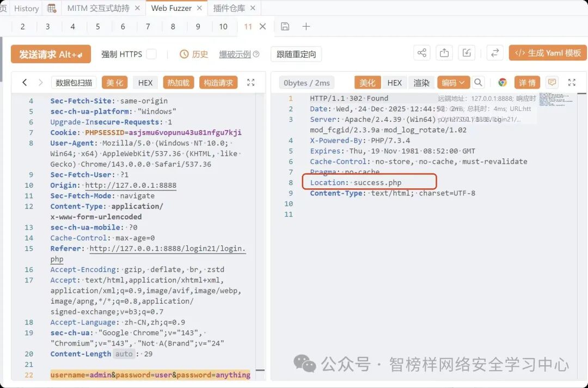Screen dimensions: 588x388
Task: Open the response in the Chrome browser icon
Action: click(x=503, y=83)
